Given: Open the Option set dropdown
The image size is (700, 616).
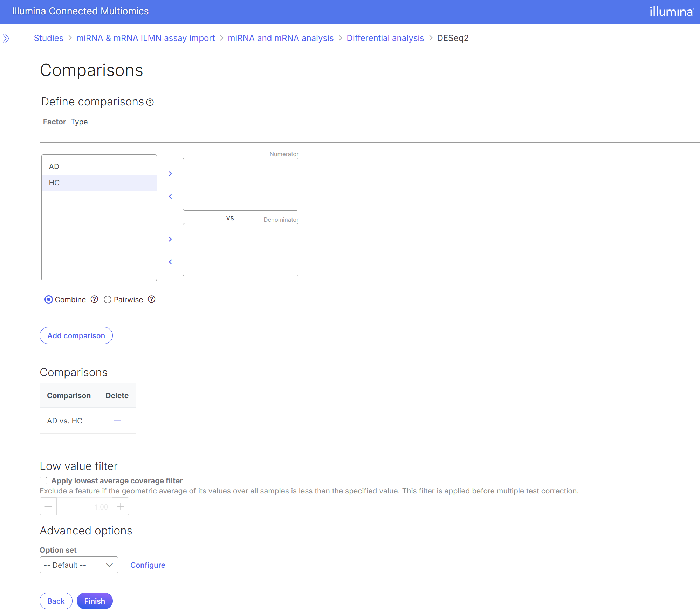Looking at the screenshot, I should [79, 565].
